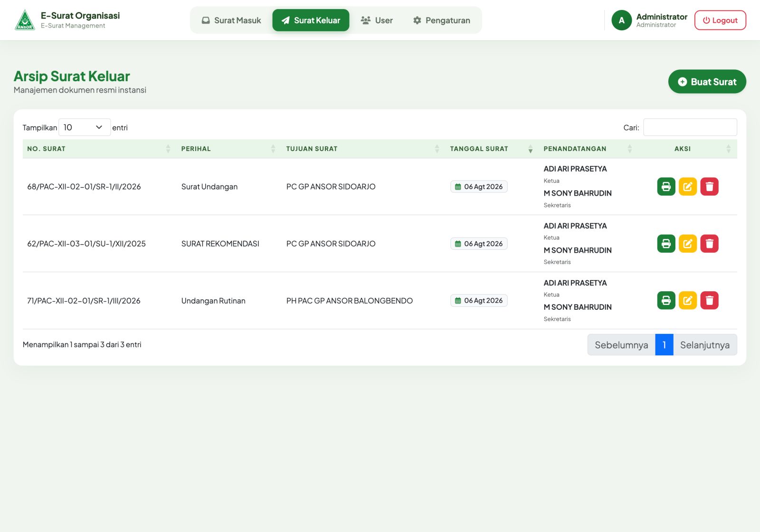Go to Selanjutnya page
760x532 pixels.
coord(705,345)
